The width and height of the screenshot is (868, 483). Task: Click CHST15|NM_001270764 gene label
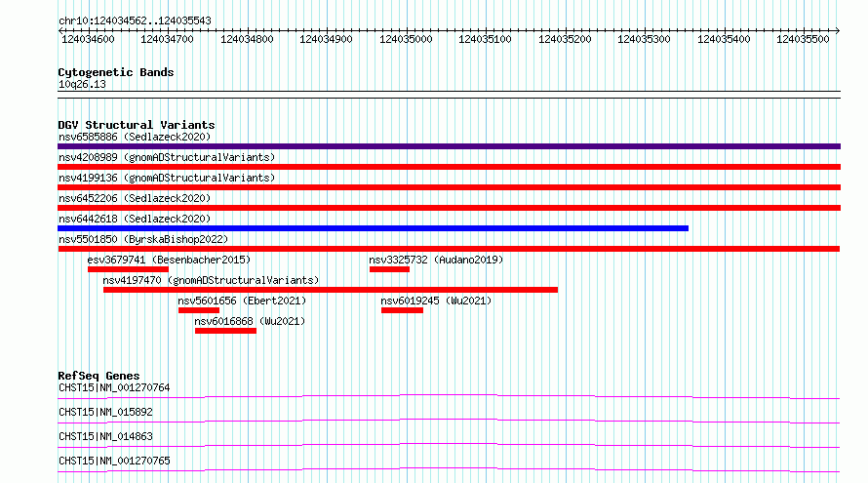coord(114,387)
